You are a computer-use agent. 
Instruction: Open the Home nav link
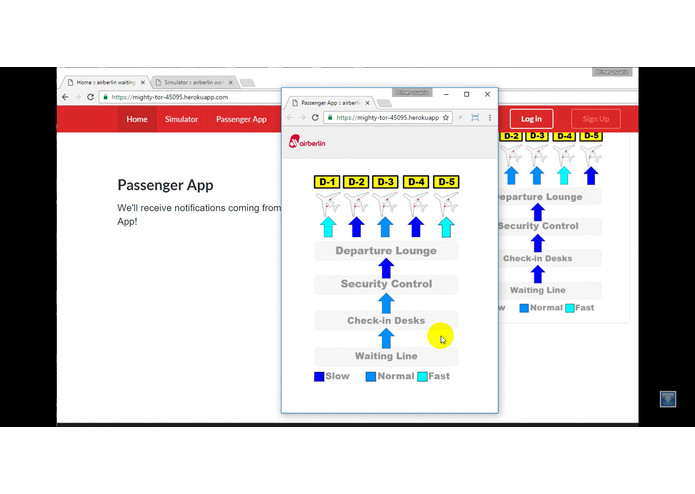tap(137, 119)
